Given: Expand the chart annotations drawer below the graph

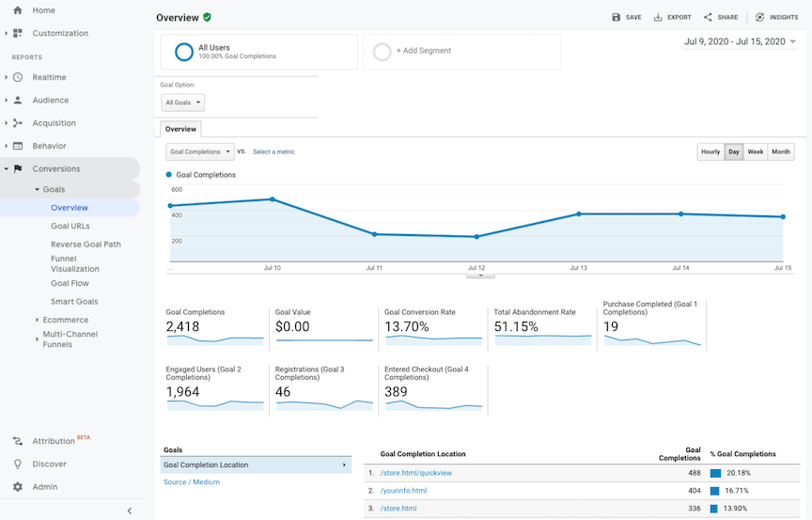Looking at the screenshot, I should (480, 276).
